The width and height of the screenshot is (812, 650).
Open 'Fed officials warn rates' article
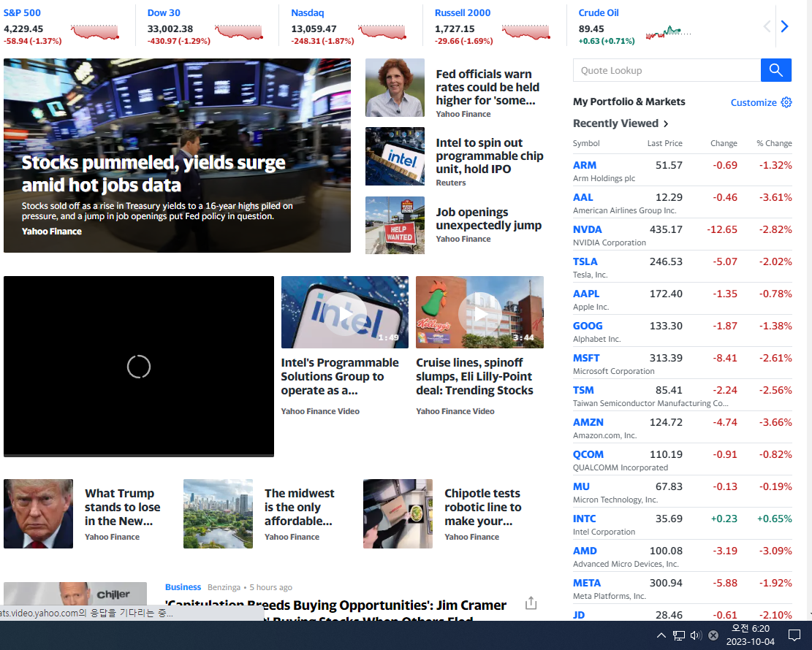tap(487, 87)
